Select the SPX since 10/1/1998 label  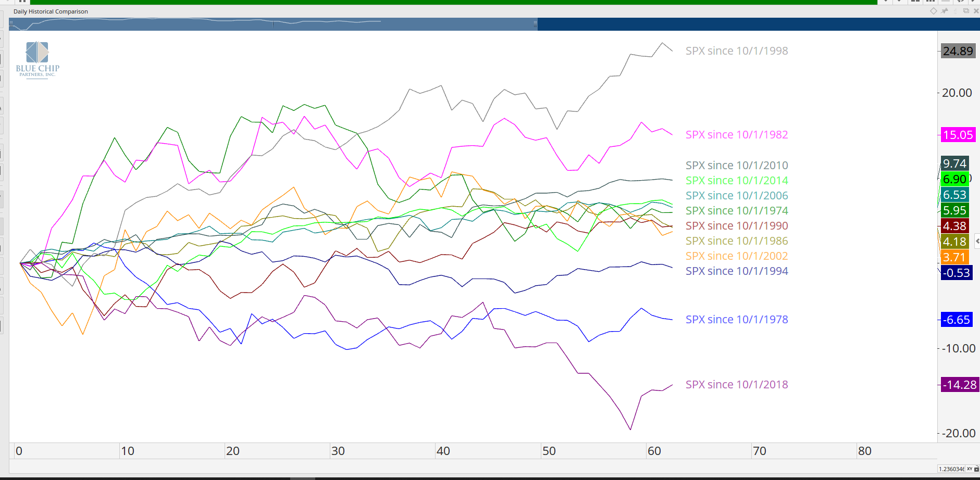coord(736,51)
